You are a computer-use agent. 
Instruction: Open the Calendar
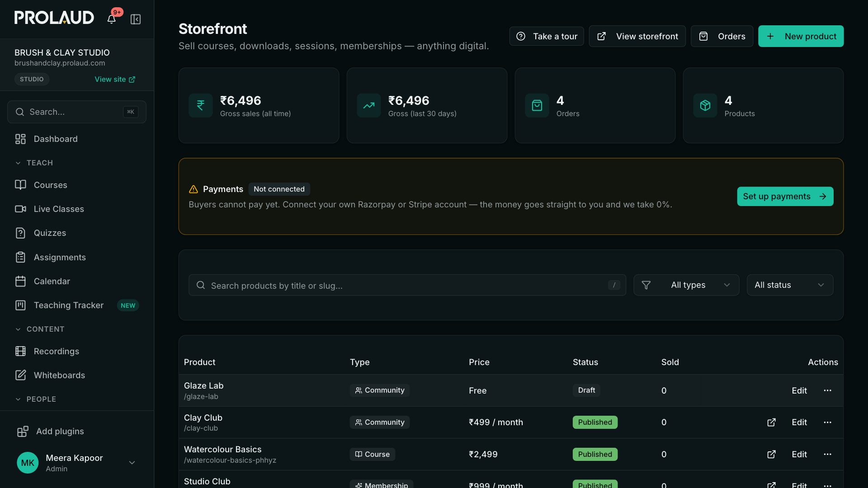pos(77,281)
